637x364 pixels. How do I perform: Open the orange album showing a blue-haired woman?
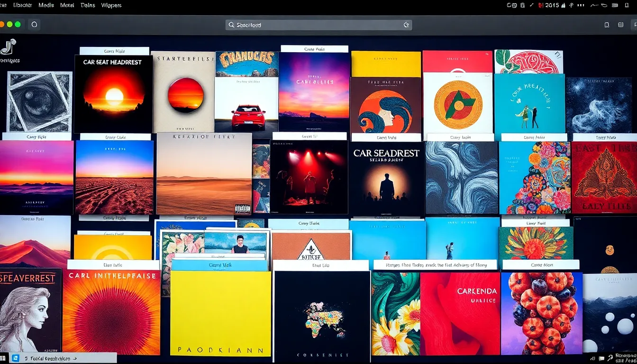[385, 105]
